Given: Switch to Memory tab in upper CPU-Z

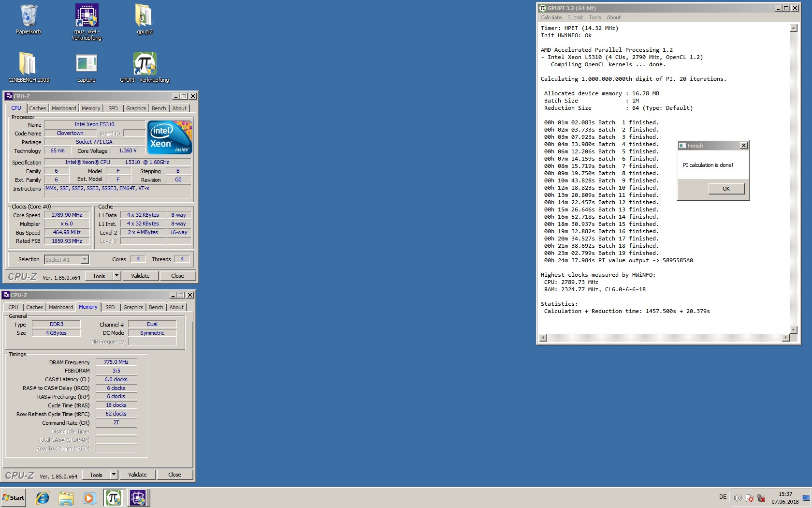Looking at the screenshot, I should [91, 108].
